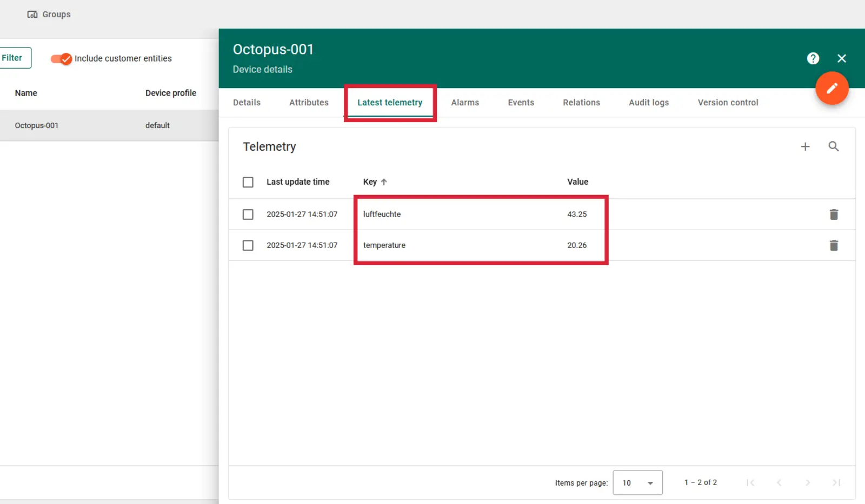Sort by Last update time column
Screen dimensions: 865x504
point(298,182)
